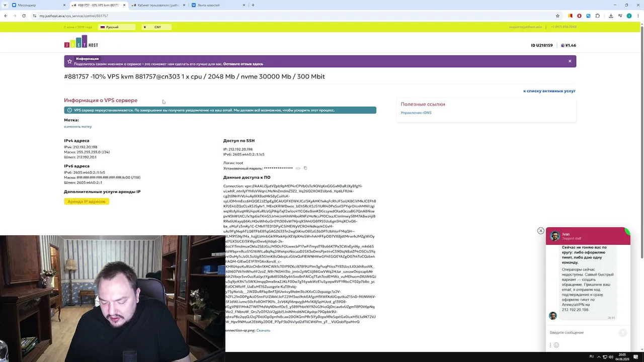Close the Лента новостей tab

(x=244, y=5)
